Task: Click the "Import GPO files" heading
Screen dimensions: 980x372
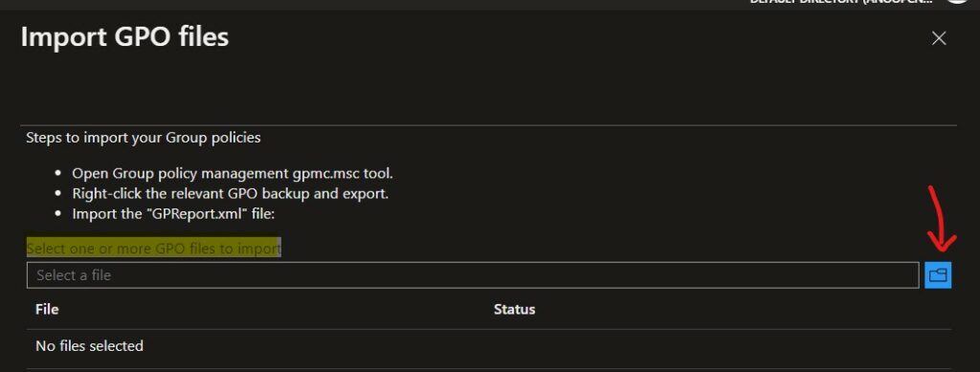Action: [125, 37]
